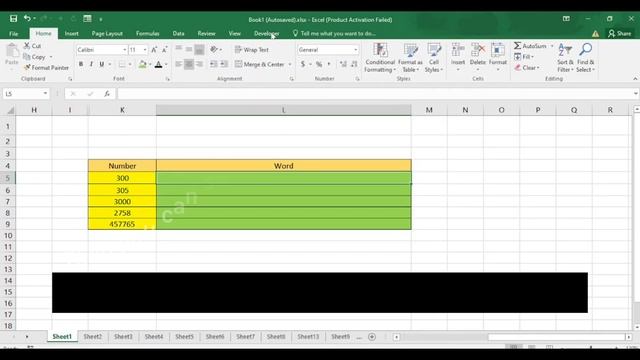Open the File tab
Image resolution: width=640 pixels, height=360 pixels.
point(13,33)
